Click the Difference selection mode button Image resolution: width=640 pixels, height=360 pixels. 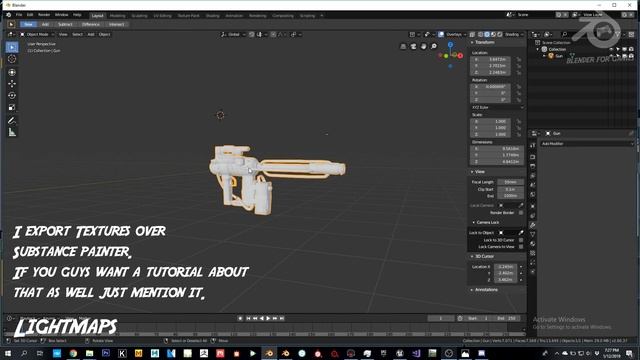pos(91,24)
